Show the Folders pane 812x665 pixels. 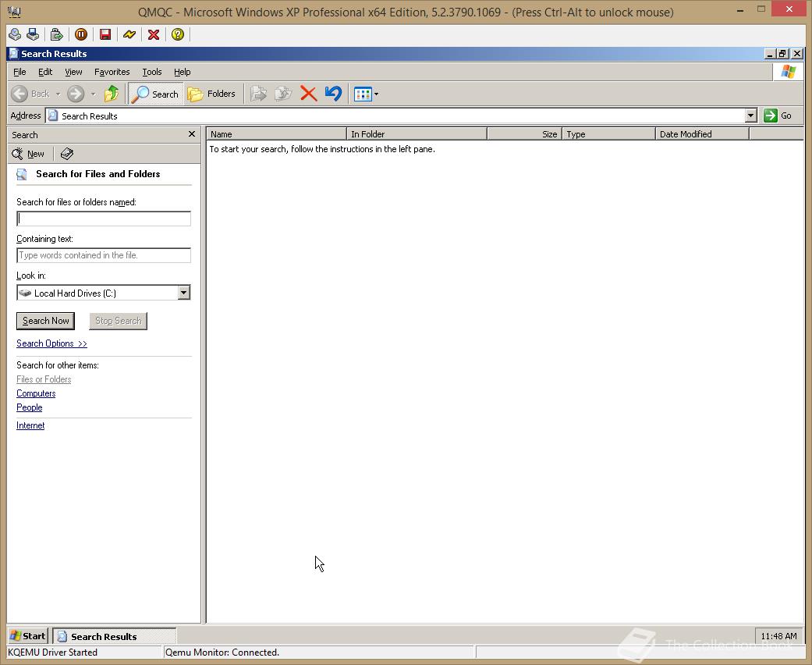pyautogui.click(x=211, y=94)
